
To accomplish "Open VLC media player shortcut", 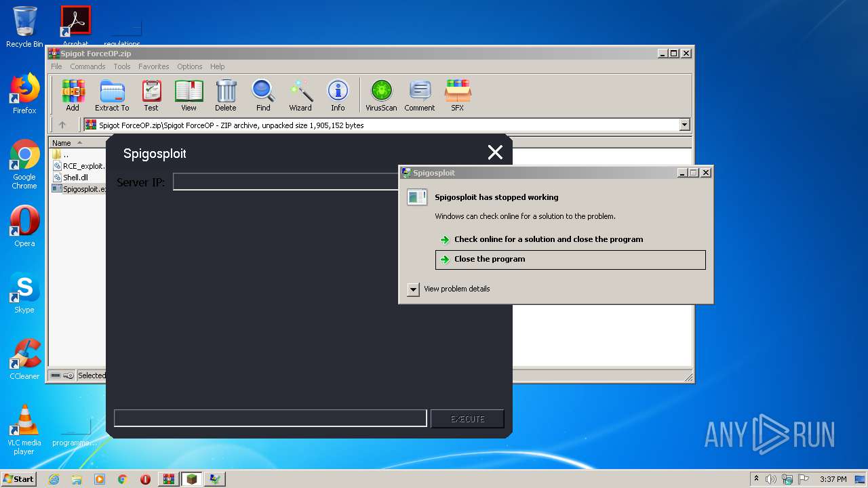I will tap(24, 430).
